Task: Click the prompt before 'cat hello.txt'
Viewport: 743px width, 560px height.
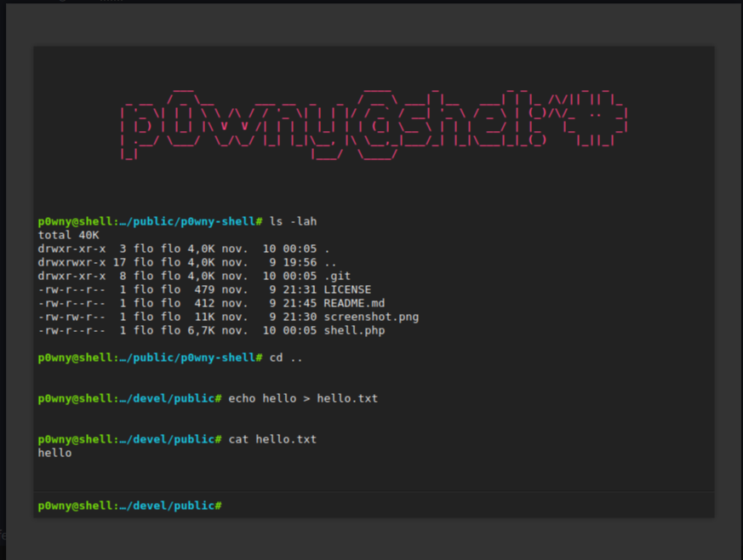Action: (x=129, y=439)
